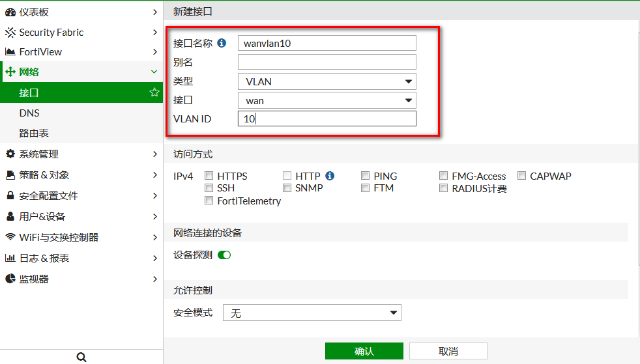This screenshot has width=640, height=364.
Task: Click the info icon next to HTTP
Action: (330, 176)
